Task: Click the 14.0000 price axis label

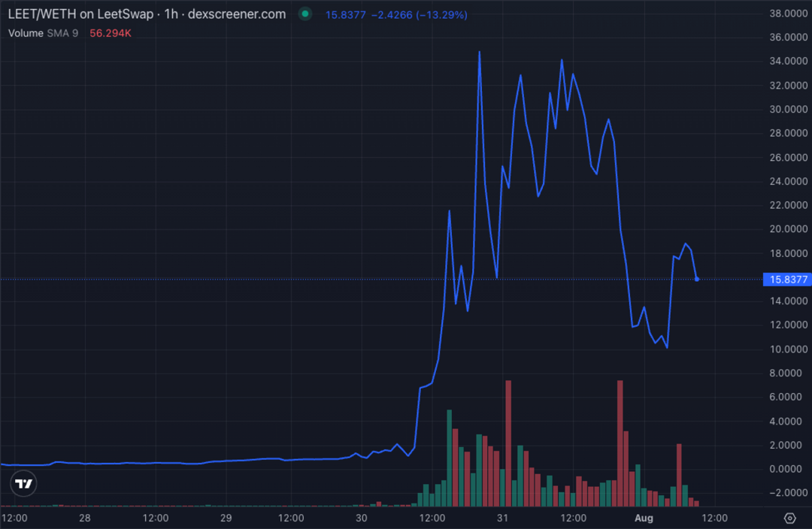Action: (x=788, y=301)
